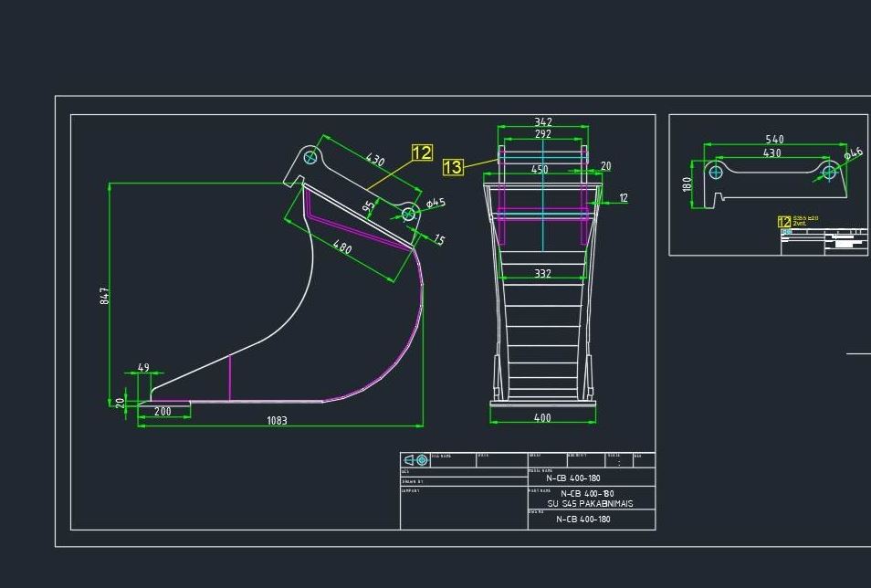This screenshot has height=588, width=871.
Task: Select the 332 dimension in the front view
Action: coord(542,274)
